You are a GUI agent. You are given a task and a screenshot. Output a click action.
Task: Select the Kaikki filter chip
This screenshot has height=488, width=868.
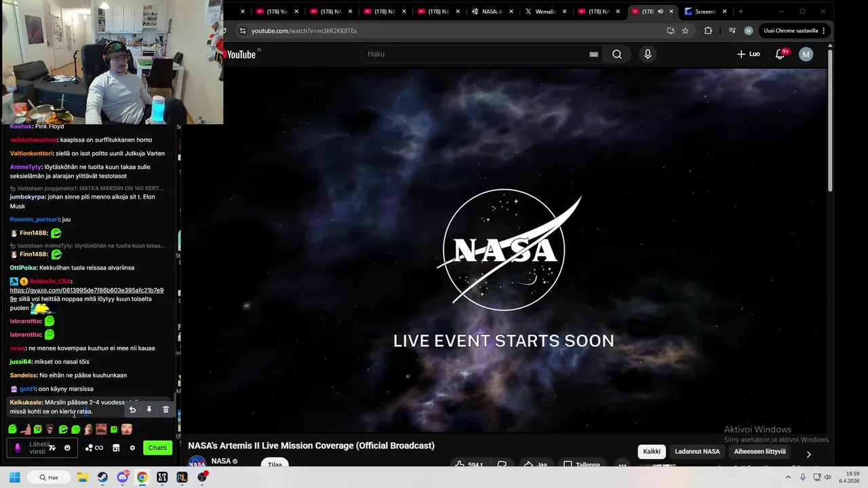(x=652, y=451)
